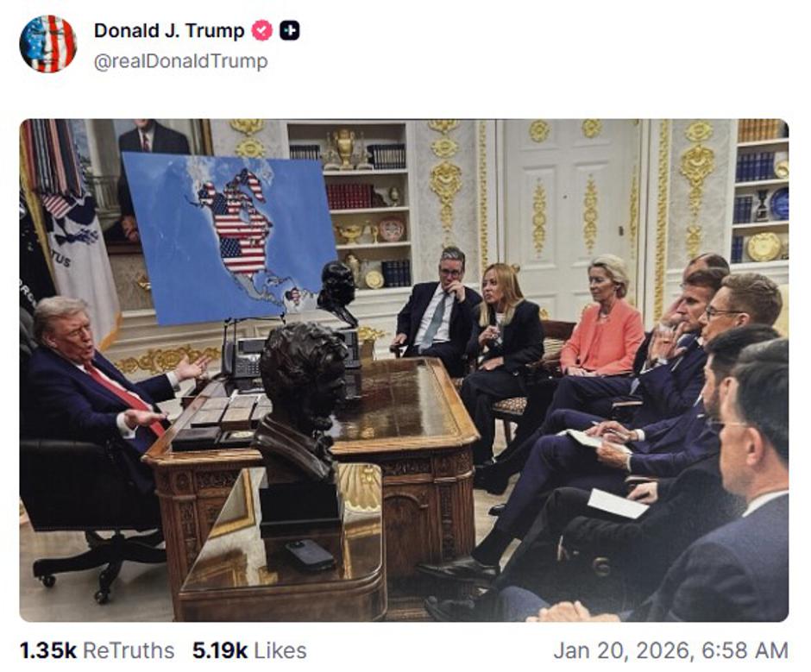View the 5.19k Likes list
Viewport: 811px width, 672px height.
click(249, 650)
